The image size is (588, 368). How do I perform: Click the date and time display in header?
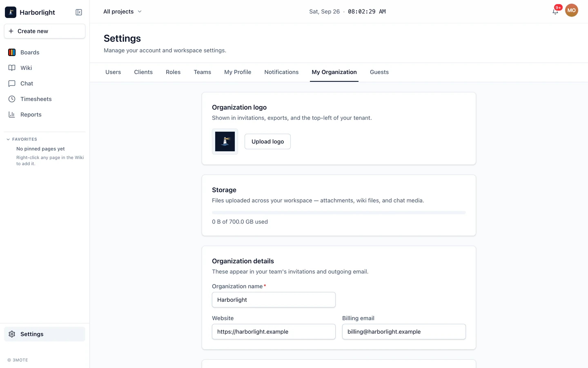[347, 11]
